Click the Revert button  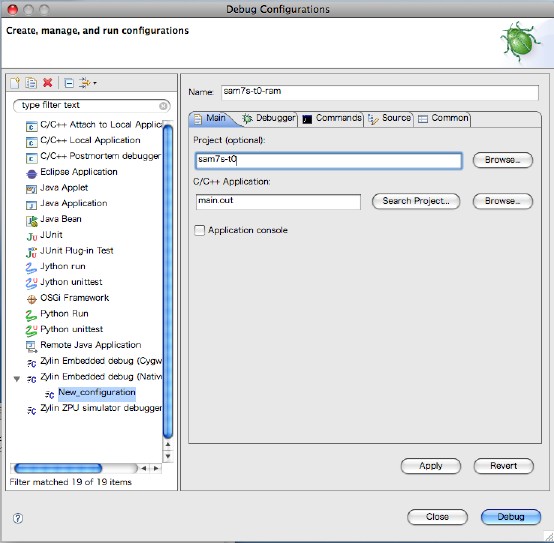click(x=503, y=466)
